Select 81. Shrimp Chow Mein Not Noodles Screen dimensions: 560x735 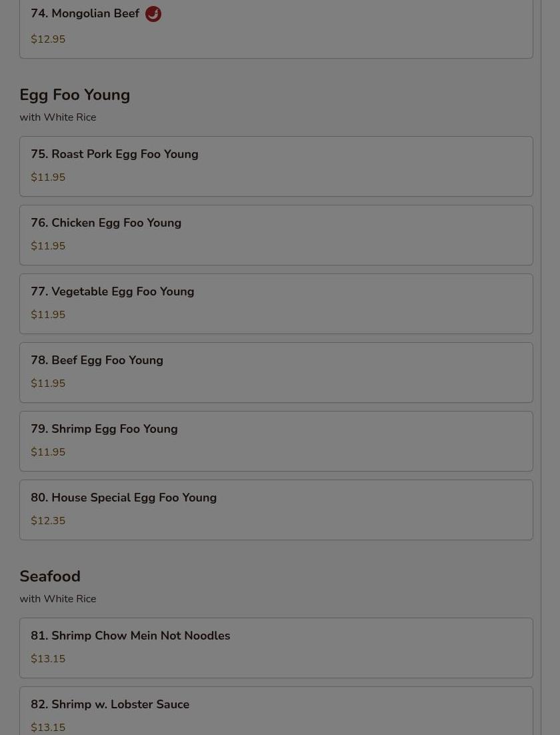tap(276, 648)
